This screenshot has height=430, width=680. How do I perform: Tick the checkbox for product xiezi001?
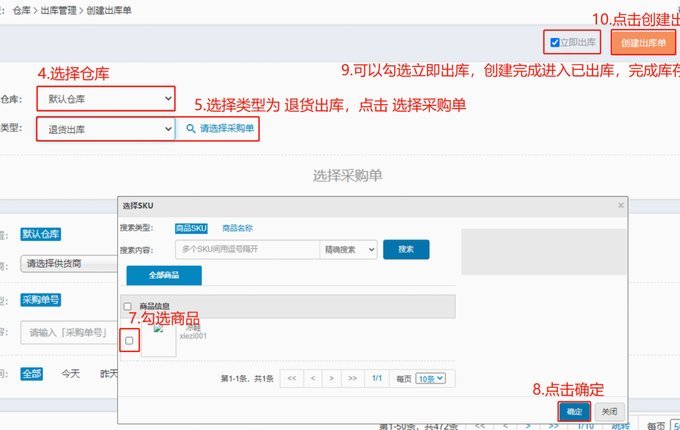[x=129, y=340]
